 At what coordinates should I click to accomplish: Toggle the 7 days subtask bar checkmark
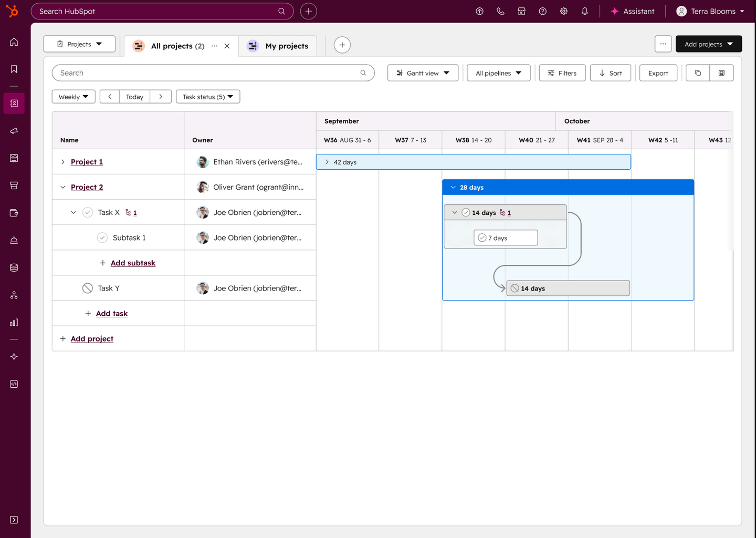482,238
